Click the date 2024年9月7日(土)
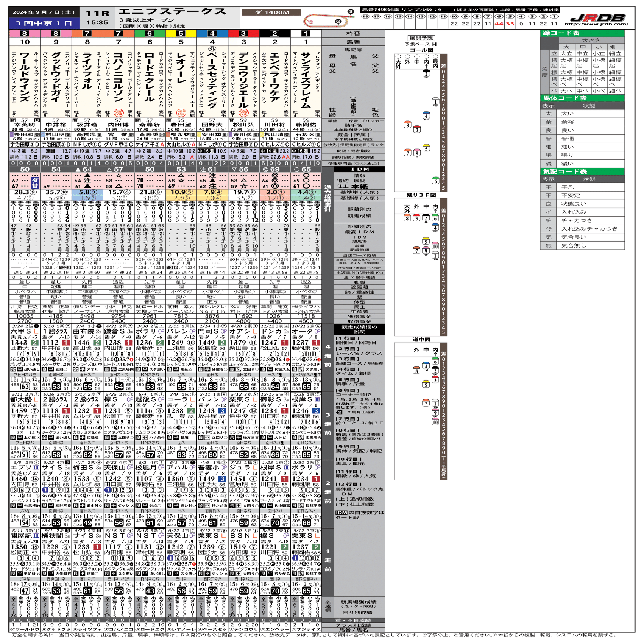Viewport: 644px width, 644px height. pyautogui.click(x=44, y=12)
